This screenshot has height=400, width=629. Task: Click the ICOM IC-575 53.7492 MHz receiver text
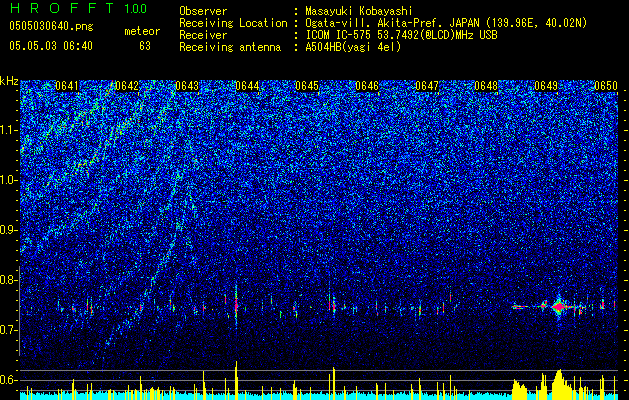401,35
